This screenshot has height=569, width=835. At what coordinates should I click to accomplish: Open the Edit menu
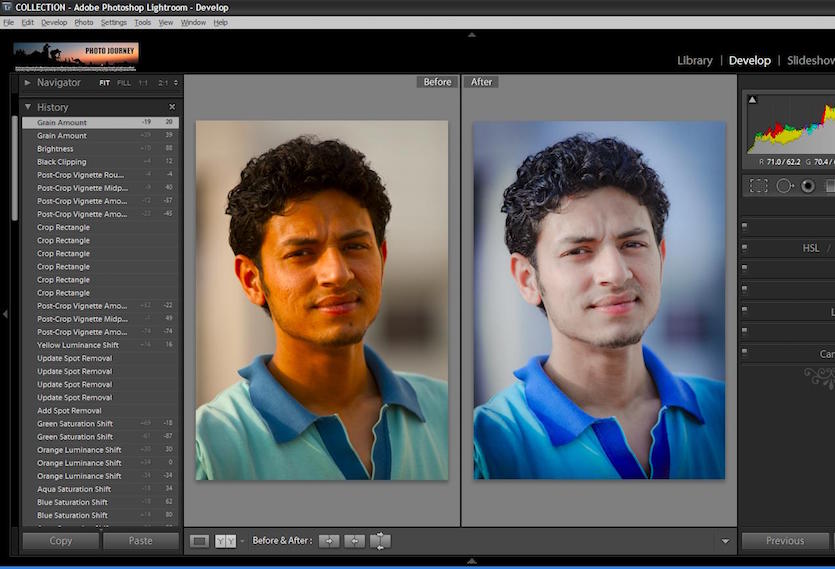(28, 22)
